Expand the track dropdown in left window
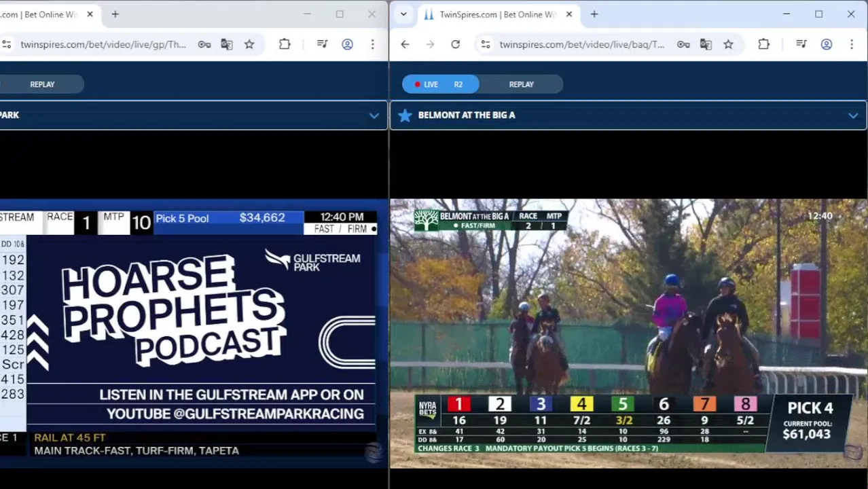This screenshot has height=489, width=868. coord(374,115)
